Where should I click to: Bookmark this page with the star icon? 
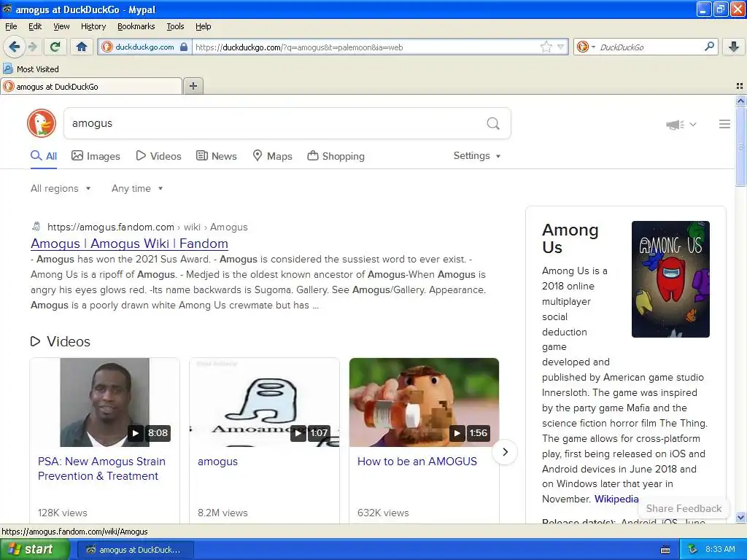coord(546,47)
